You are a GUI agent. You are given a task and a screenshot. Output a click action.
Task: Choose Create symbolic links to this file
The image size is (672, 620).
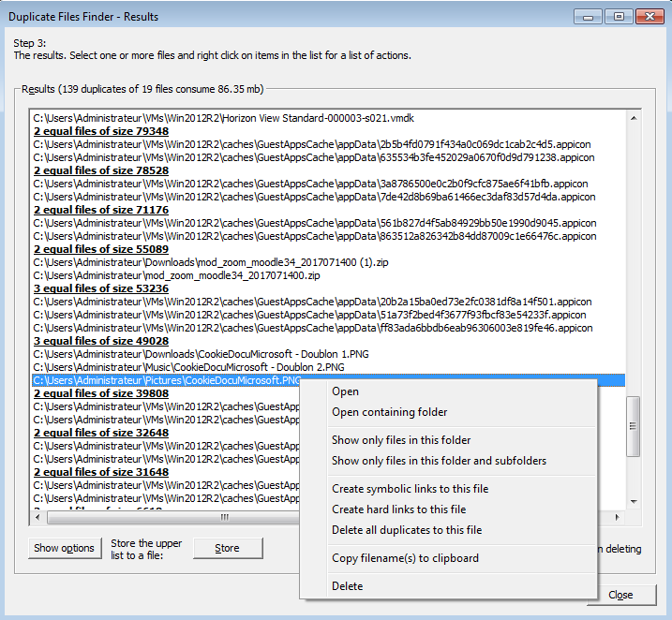click(410, 489)
